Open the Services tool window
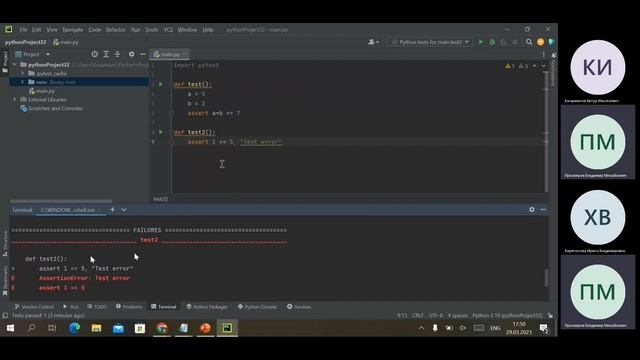Image resolution: width=640 pixels, height=360 pixels. (x=299, y=307)
